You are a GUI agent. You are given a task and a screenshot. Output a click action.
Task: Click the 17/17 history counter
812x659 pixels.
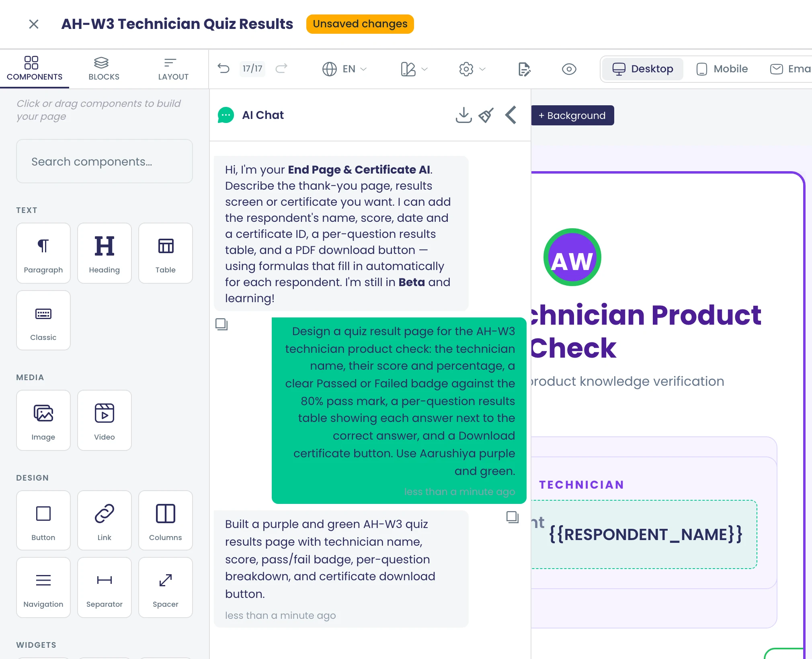(x=252, y=69)
